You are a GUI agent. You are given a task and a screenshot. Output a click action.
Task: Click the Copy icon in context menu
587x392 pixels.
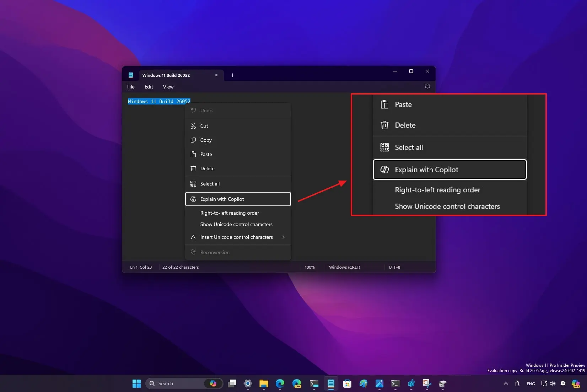[193, 140]
